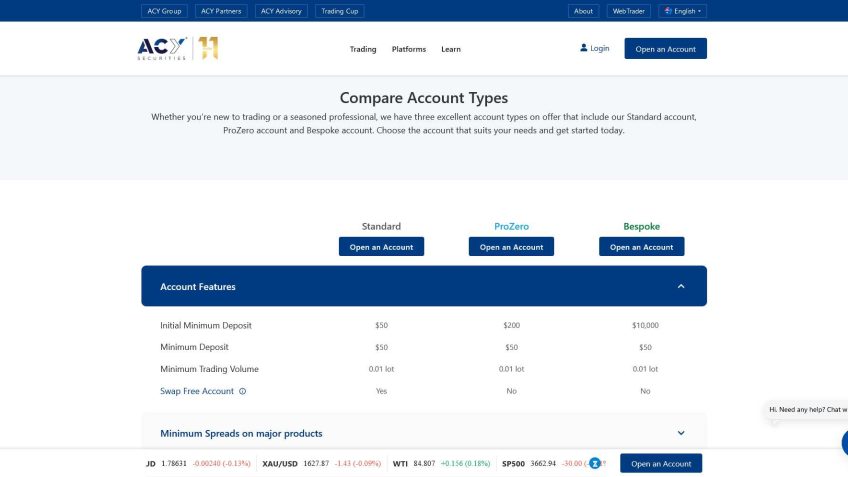This screenshot has height=477, width=848.
Task: Click the Swap Free Account info icon
Action: pyautogui.click(x=242, y=391)
